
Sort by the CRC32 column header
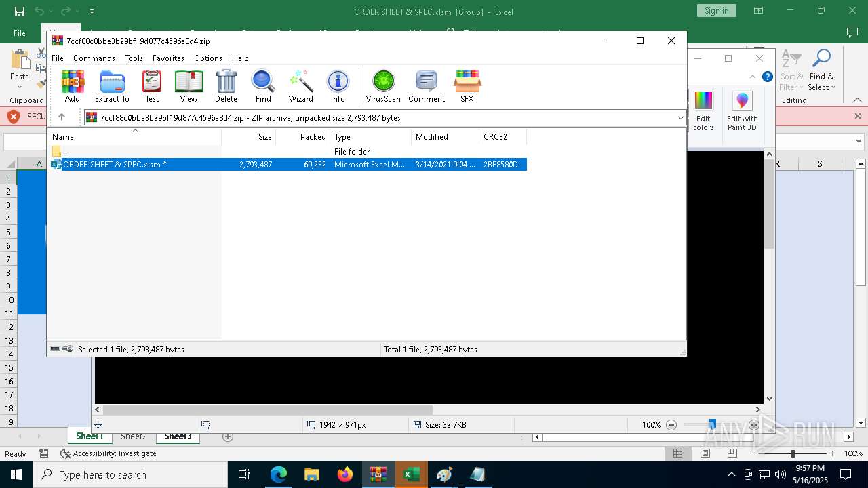tap(503, 137)
